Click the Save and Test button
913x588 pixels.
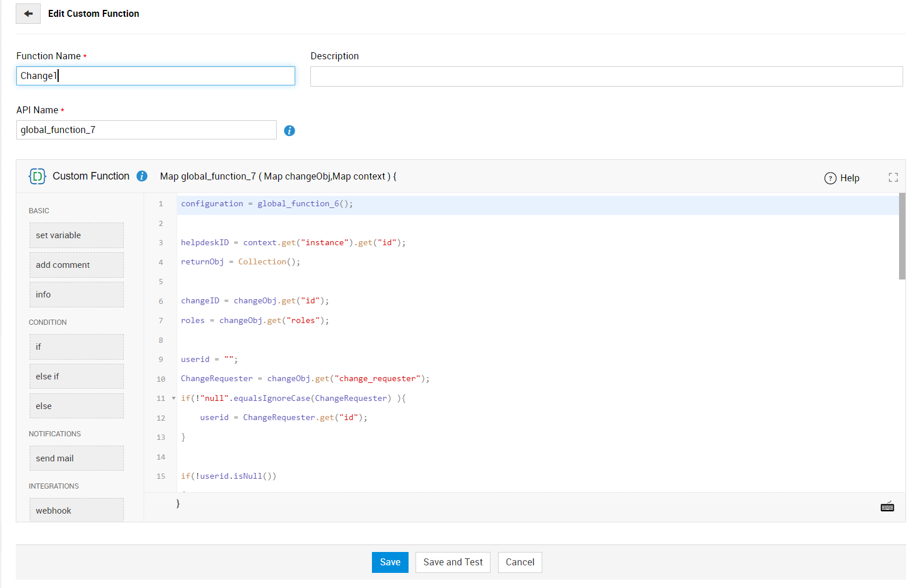(453, 562)
